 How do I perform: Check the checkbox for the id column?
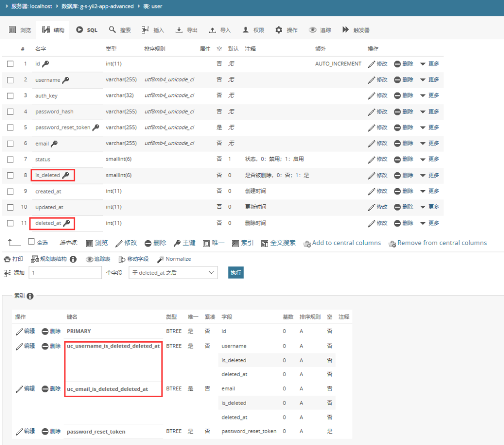point(10,64)
